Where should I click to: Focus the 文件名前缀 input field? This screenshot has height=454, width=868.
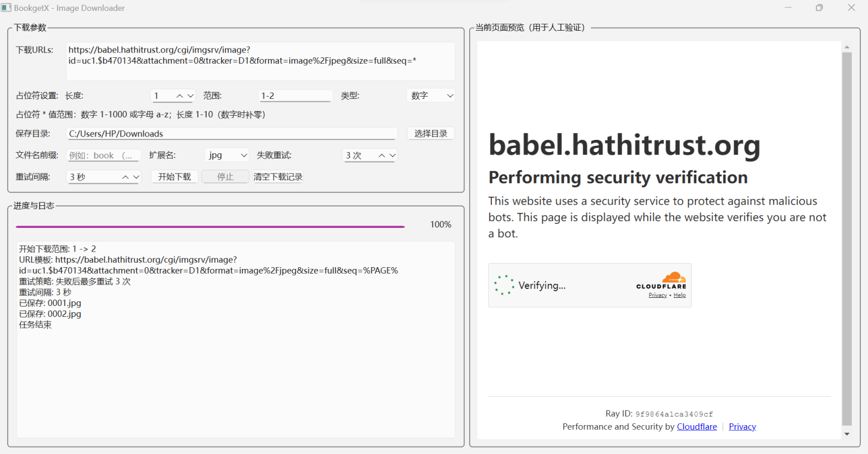tap(103, 155)
